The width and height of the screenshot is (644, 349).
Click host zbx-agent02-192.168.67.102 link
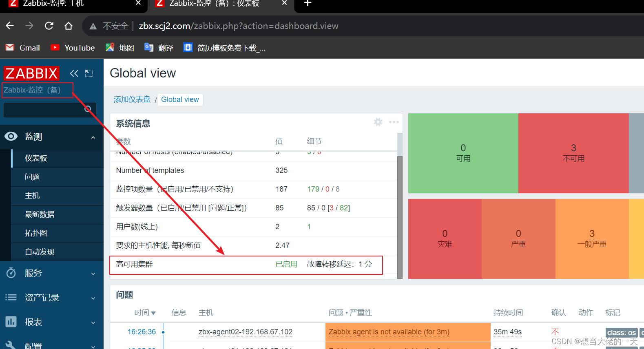[x=246, y=332]
